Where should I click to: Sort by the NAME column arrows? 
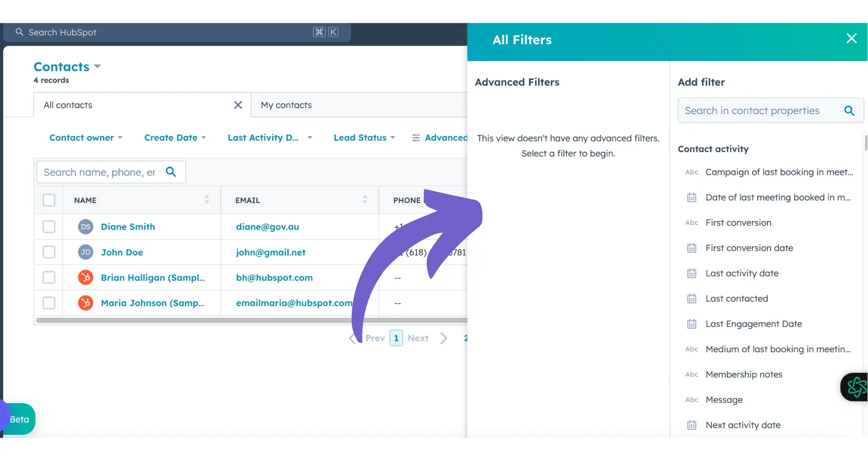pyautogui.click(x=207, y=199)
